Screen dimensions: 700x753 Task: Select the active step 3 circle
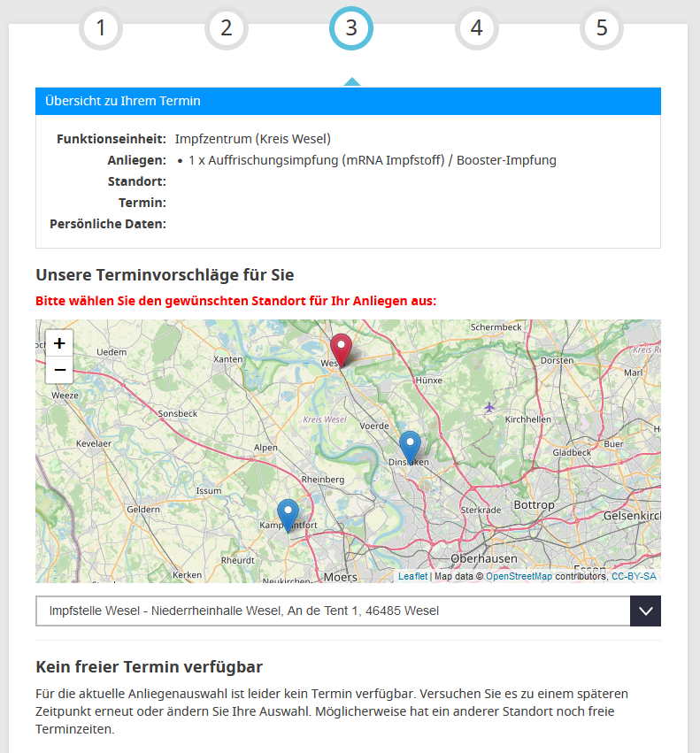(351, 27)
